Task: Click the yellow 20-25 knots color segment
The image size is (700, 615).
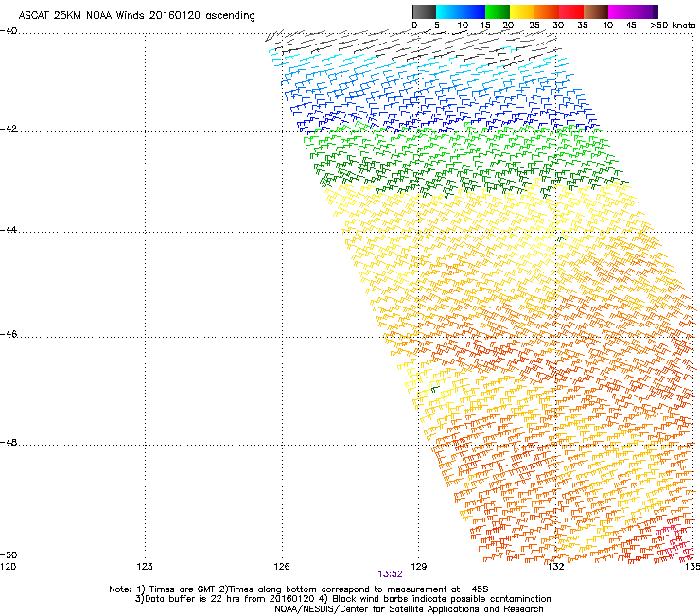Action: click(522, 11)
